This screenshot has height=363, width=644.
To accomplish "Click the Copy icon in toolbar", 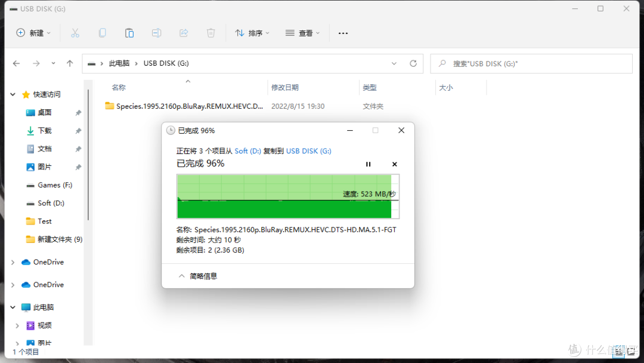I will (103, 33).
